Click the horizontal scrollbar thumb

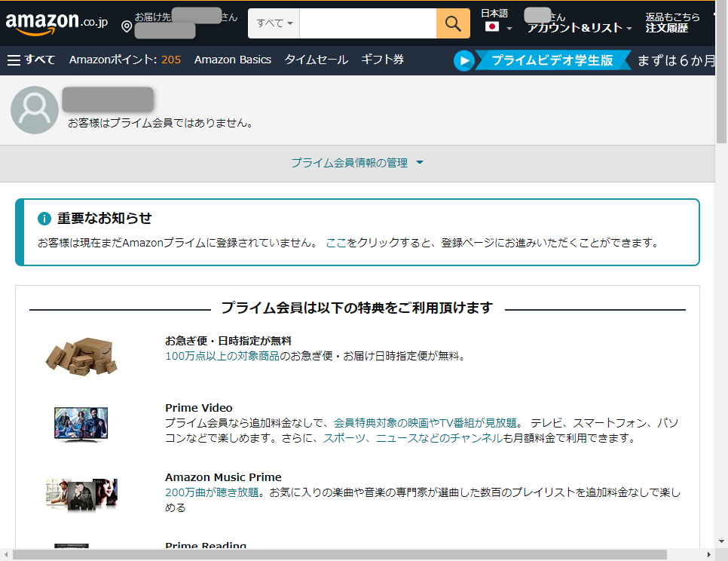tap(340, 554)
